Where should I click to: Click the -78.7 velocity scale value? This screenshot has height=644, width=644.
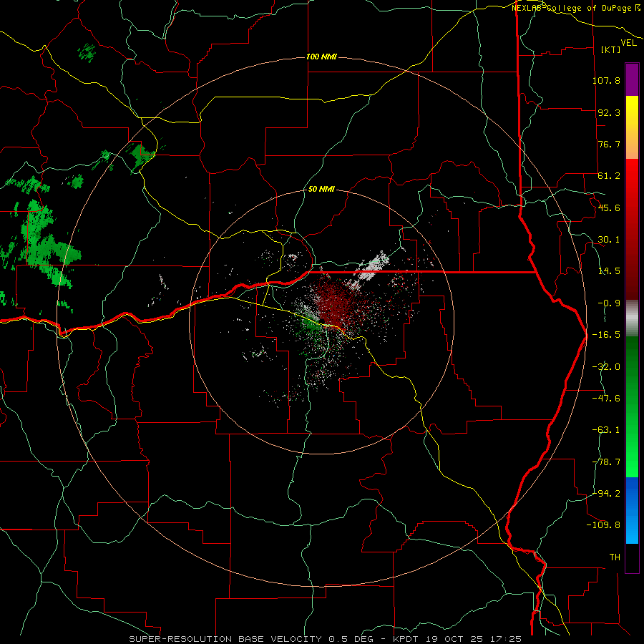[606, 462]
